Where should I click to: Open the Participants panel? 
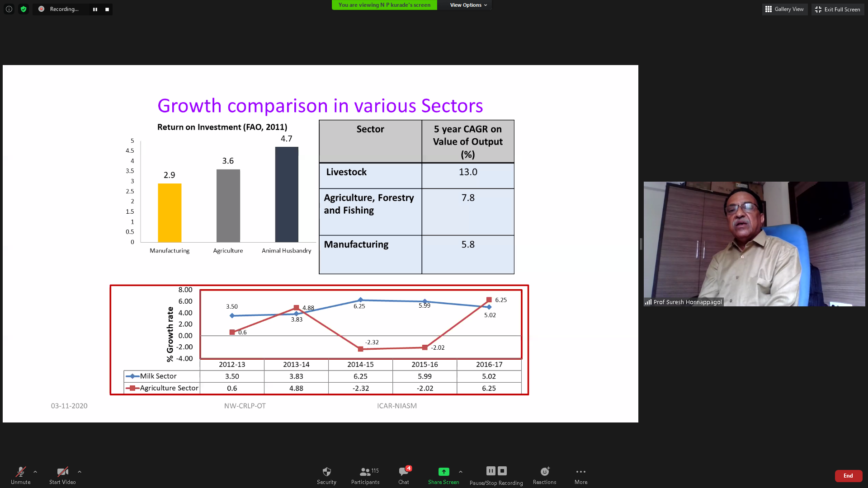365,475
